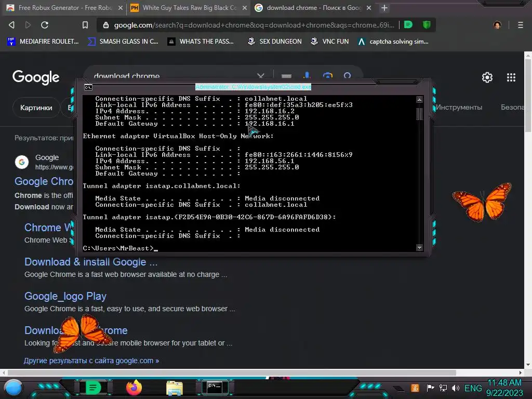Click the Google Chro... result title
This screenshot has width=532, height=399.
[44, 181]
